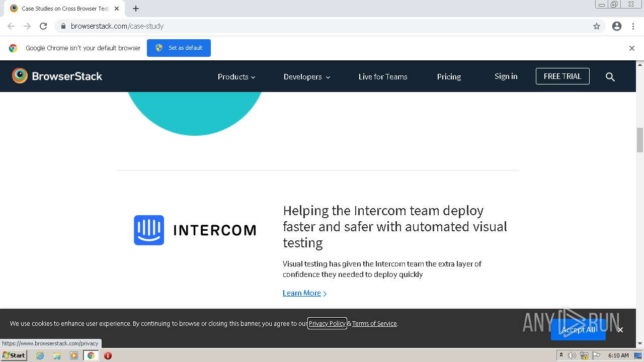
Task: Click the page's vertical scrollbar thumb
Action: click(x=640, y=140)
